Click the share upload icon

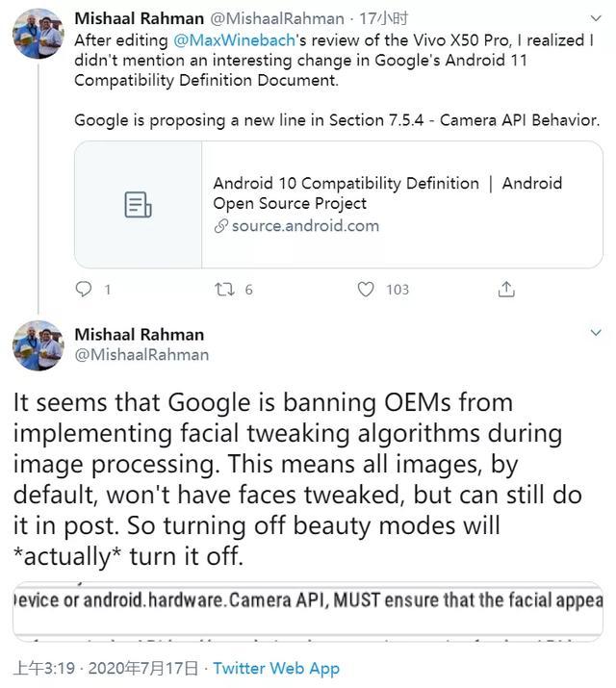506,289
